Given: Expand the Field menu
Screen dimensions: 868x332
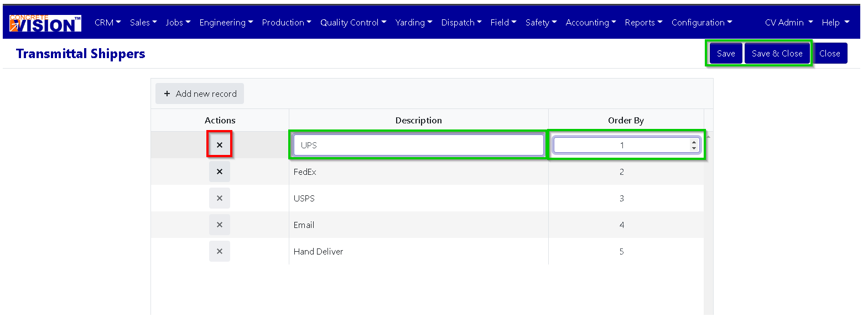Looking at the screenshot, I should tap(503, 23).
